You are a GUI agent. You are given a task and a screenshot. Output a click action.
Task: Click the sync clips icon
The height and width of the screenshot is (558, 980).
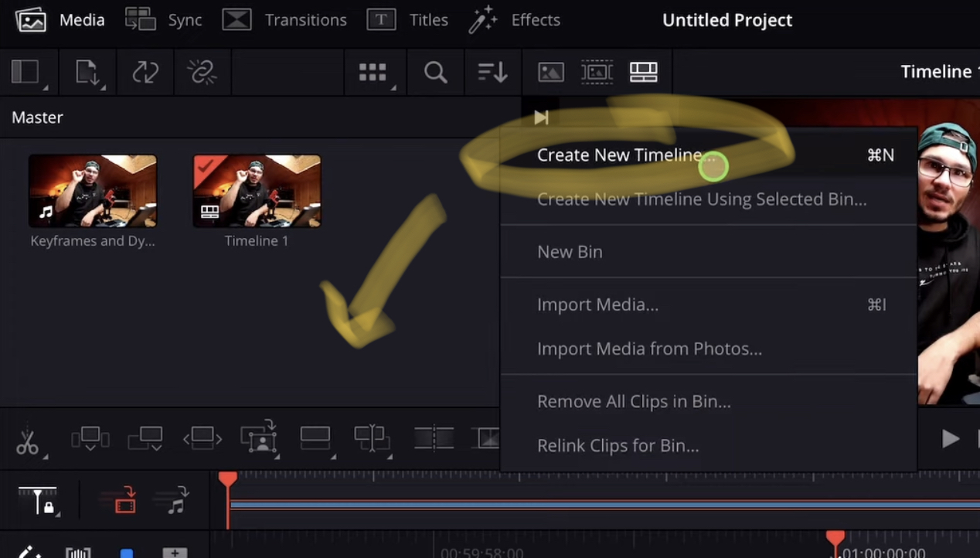click(x=145, y=72)
